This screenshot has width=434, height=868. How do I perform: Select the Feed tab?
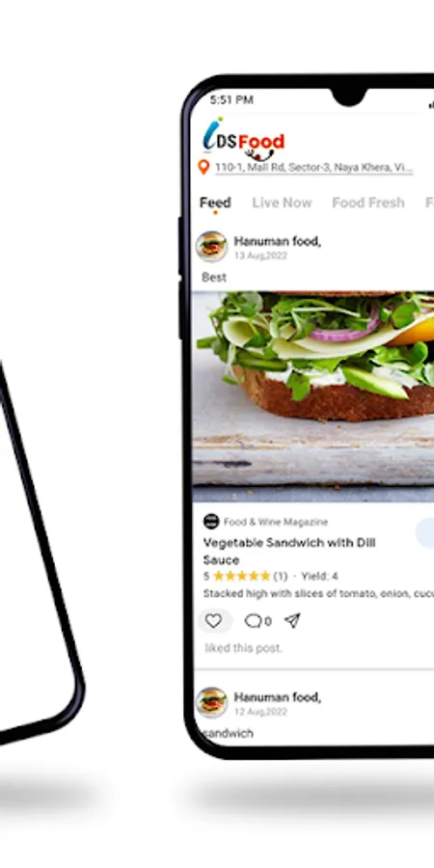pyautogui.click(x=215, y=203)
